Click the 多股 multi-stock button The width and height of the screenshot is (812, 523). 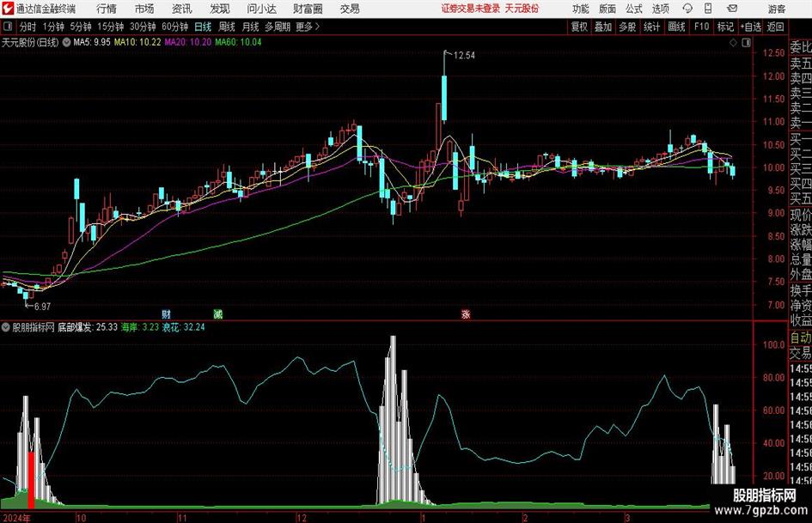pos(627,27)
